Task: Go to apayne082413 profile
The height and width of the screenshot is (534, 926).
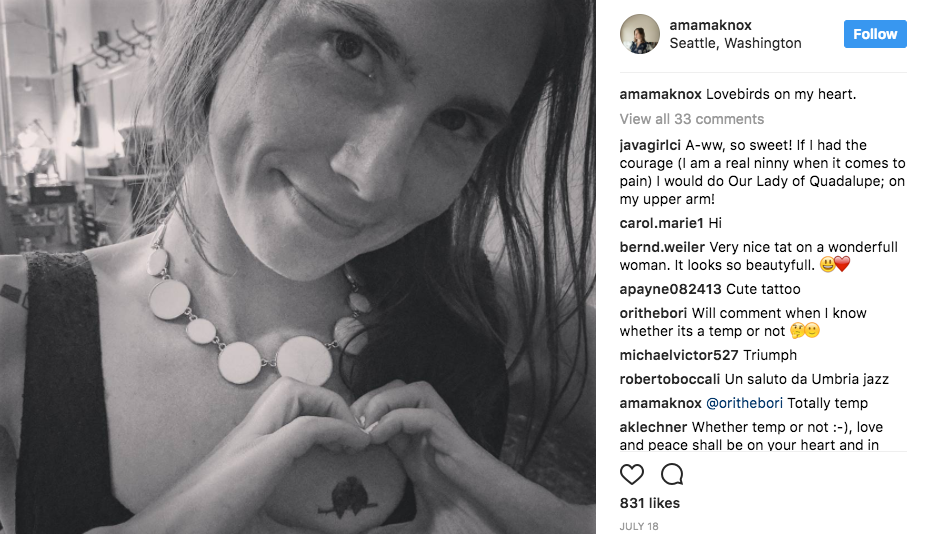Action: (x=670, y=289)
